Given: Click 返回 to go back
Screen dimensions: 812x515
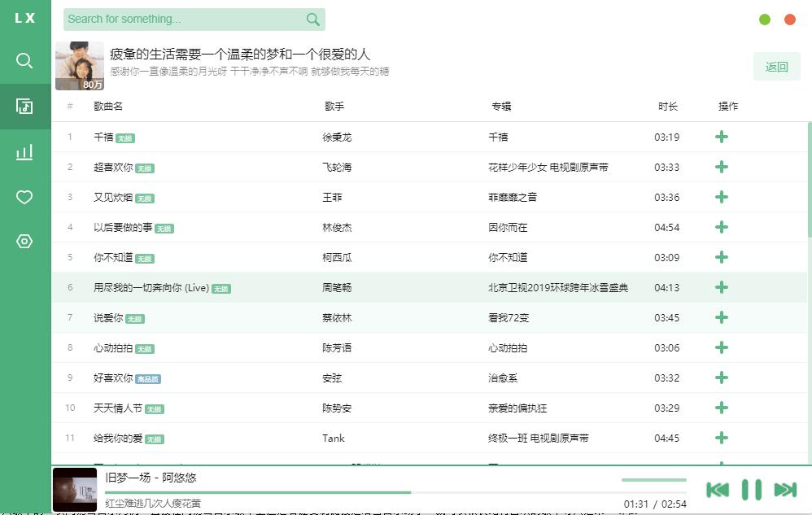Looking at the screenshot, I should click(x=777, y=66).
